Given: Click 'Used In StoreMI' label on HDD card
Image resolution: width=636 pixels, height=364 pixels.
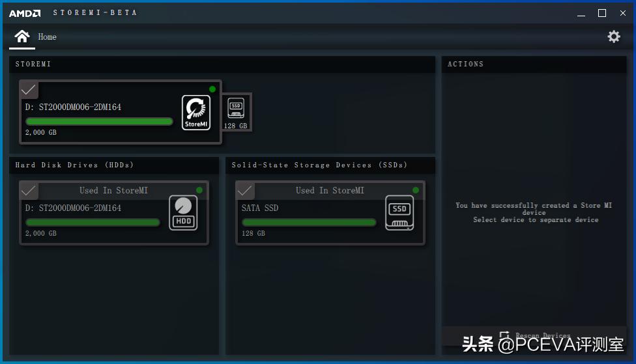Looking at the screenshot, I should tap(113, 190).
